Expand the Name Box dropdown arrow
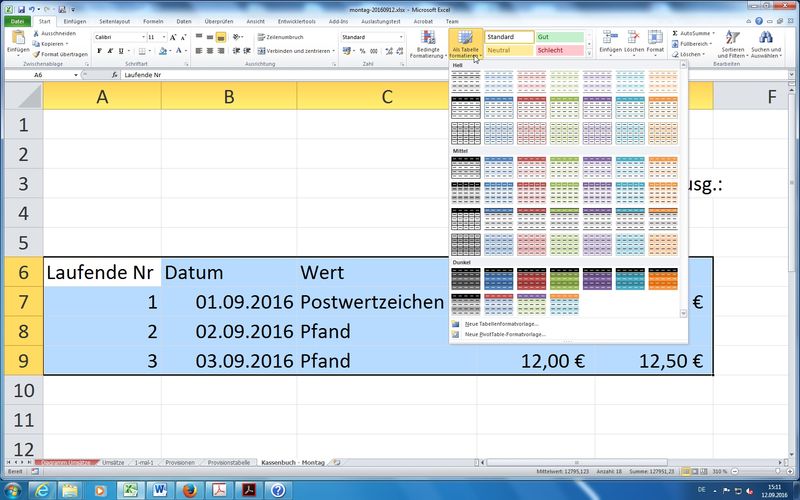Viewport: 800px width, 500px height. (x=76, y=75)
